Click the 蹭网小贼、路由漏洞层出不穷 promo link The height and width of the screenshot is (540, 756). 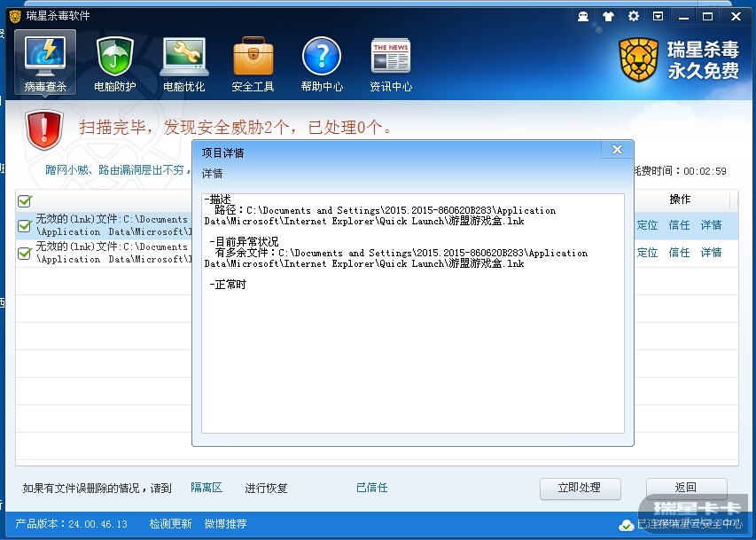coord(118,170)
